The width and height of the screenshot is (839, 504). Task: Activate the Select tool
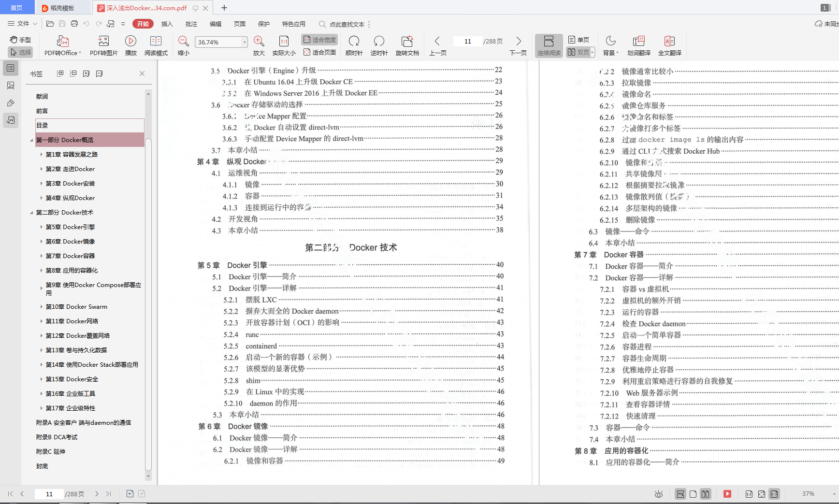pos(20,52)
